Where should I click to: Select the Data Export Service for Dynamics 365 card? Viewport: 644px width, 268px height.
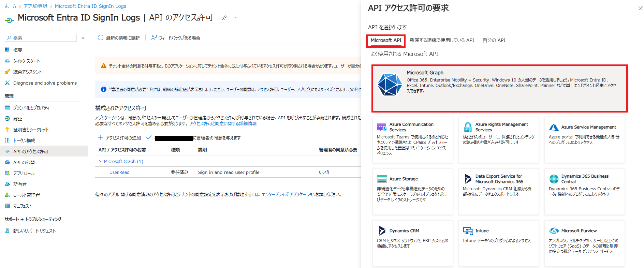[498, 192]
